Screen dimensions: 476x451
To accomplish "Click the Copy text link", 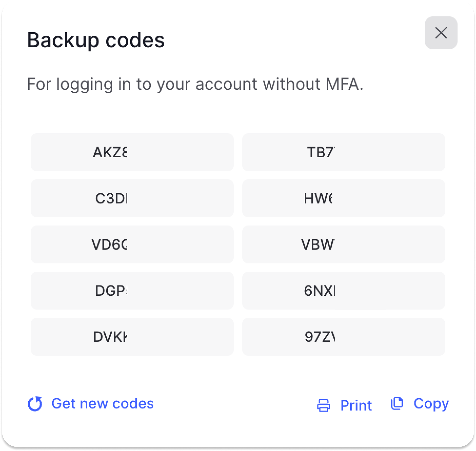I will [x=431, y=404].
